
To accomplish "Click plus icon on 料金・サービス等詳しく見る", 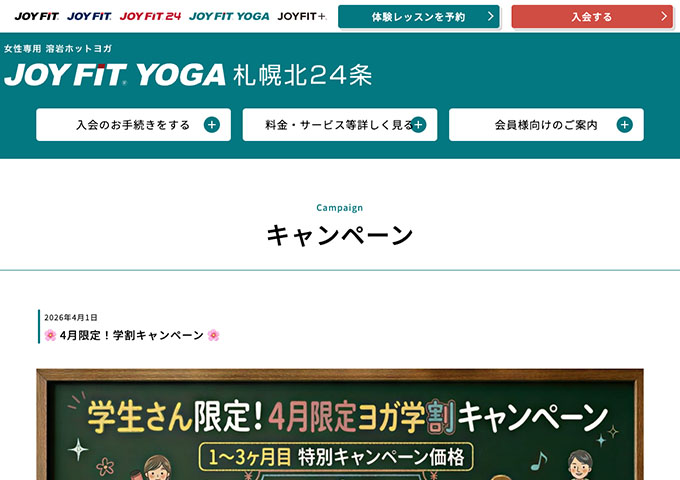I will click(418, 125).
